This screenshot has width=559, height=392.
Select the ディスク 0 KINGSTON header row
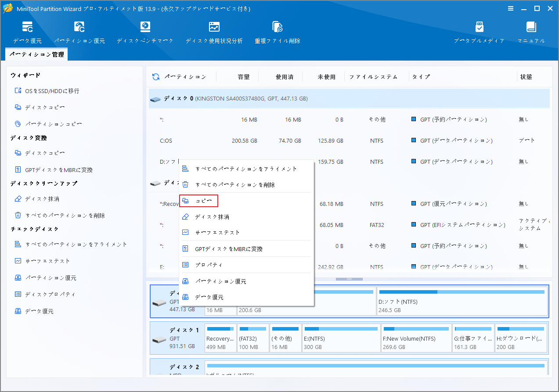[349, 99]
